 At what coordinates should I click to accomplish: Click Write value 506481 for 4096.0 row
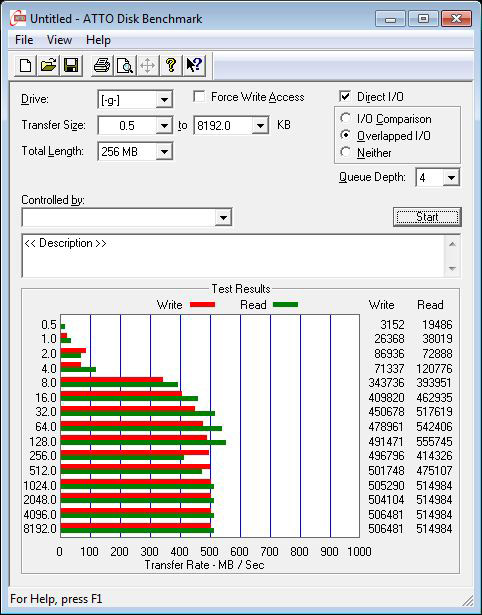pyautogui.click(x=386, y=514)
